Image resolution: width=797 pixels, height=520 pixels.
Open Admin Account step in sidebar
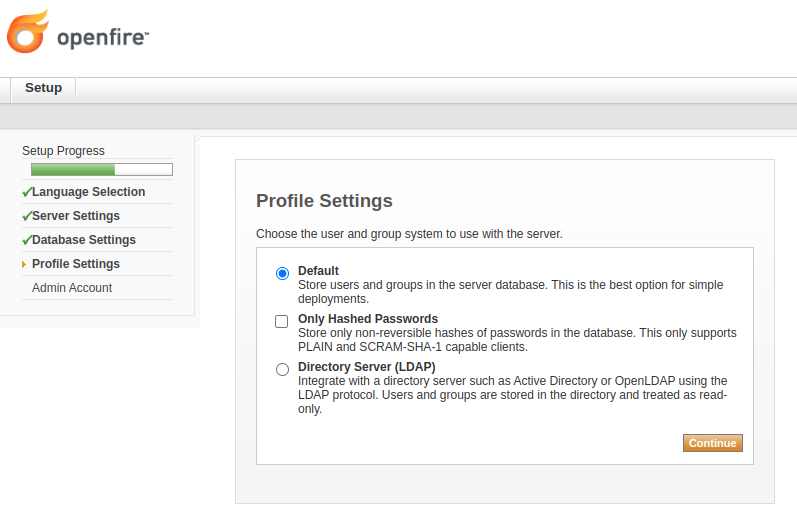click(72, 288)
